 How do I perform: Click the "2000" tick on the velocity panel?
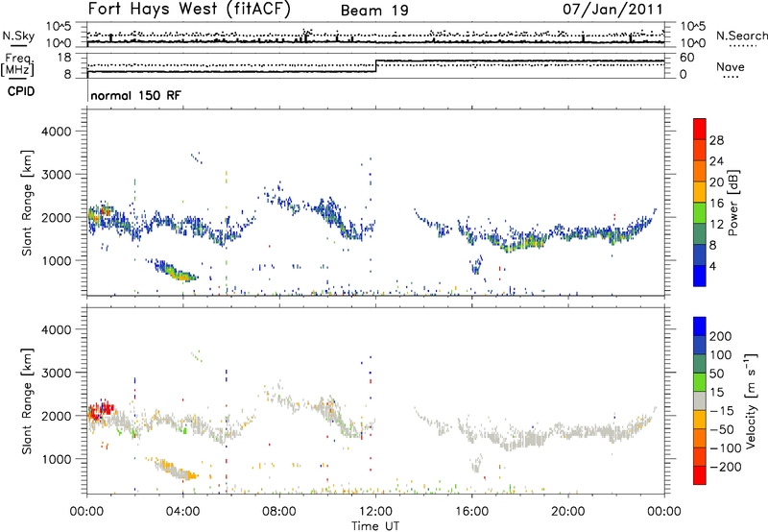pos(56,416)
